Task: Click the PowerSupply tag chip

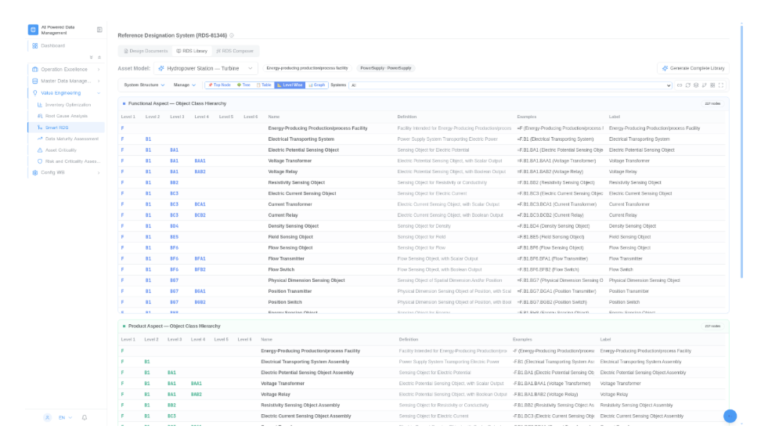Action: [385, 68]
